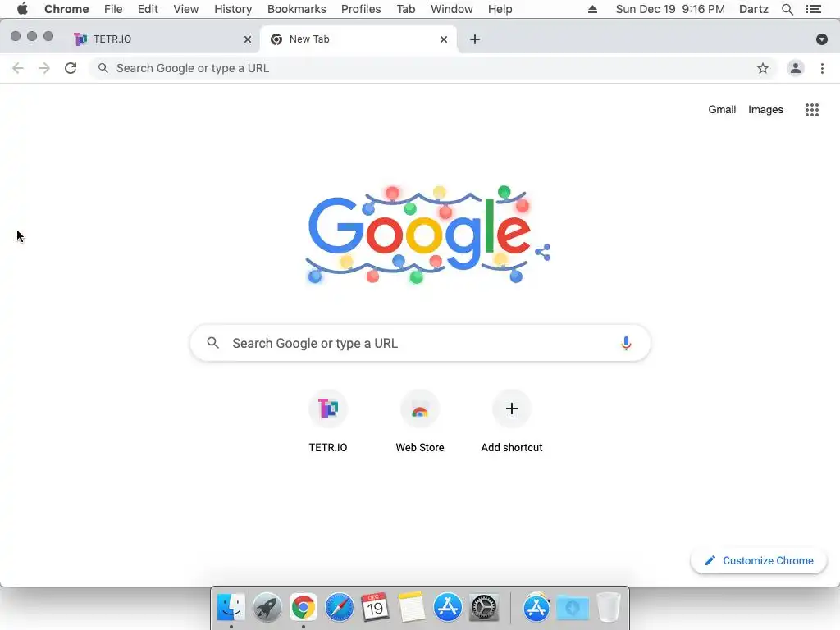The width and height of the screenshot is (840, 630).
Task: Bookmark this tab with the star icon
Action: (x=762, y=68)
